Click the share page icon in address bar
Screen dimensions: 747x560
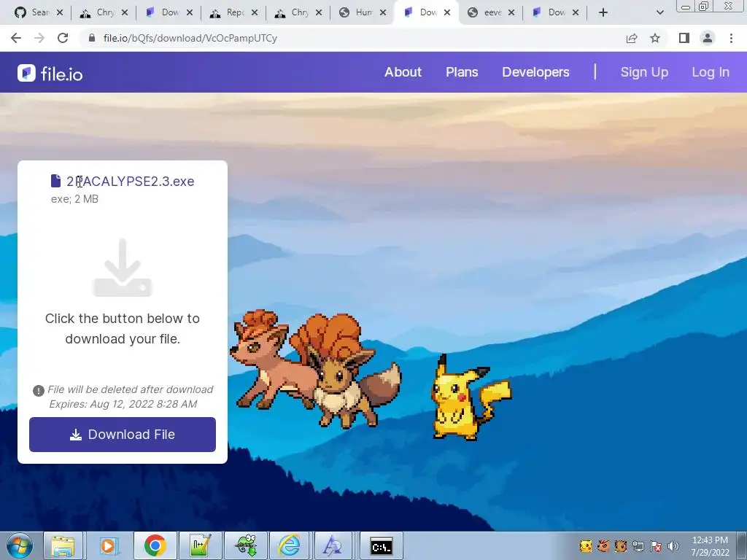pyautogui.click(x=632, y=38)
